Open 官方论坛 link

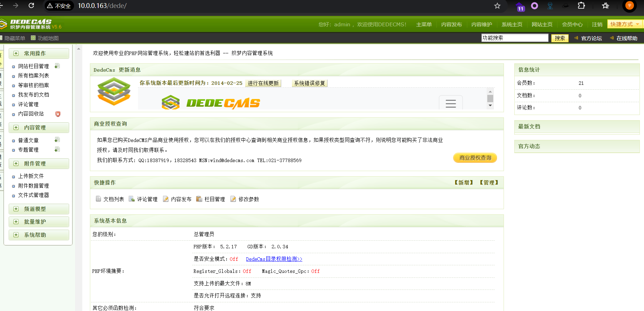pos(591,38)
